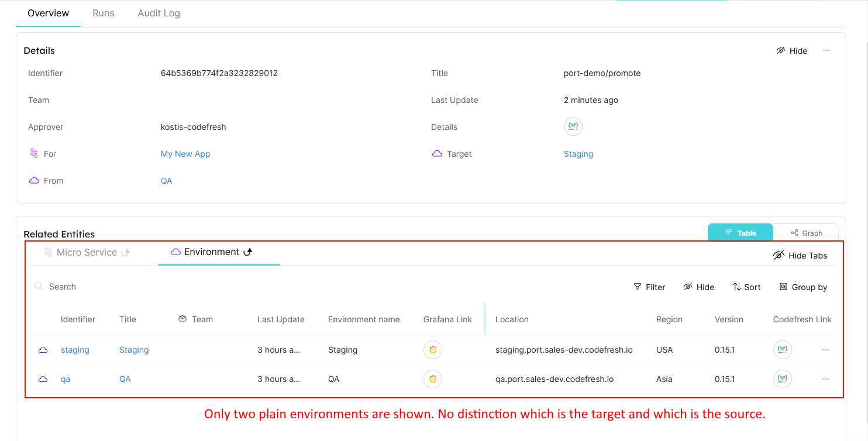Viewport: 868px width, 441px height.
Task: Click Codefresh link icon in qa row
Action: (783, 379)
